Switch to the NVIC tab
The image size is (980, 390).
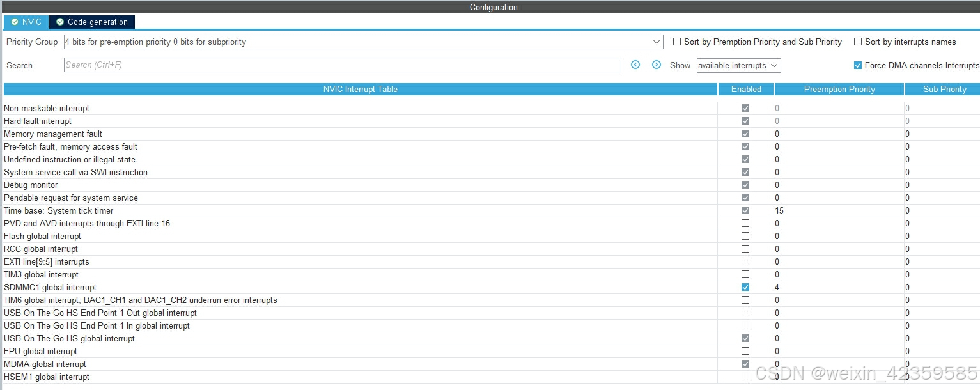26,22
